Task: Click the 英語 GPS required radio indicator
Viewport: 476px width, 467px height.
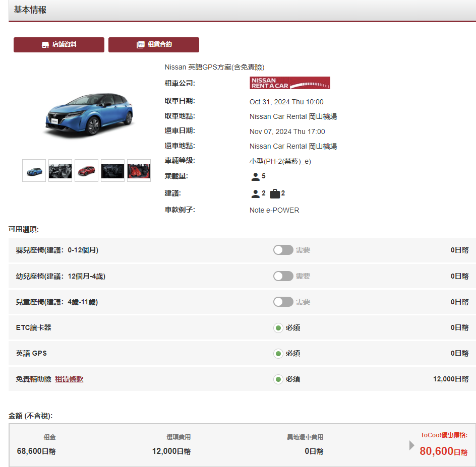Action: pos(278,354)
